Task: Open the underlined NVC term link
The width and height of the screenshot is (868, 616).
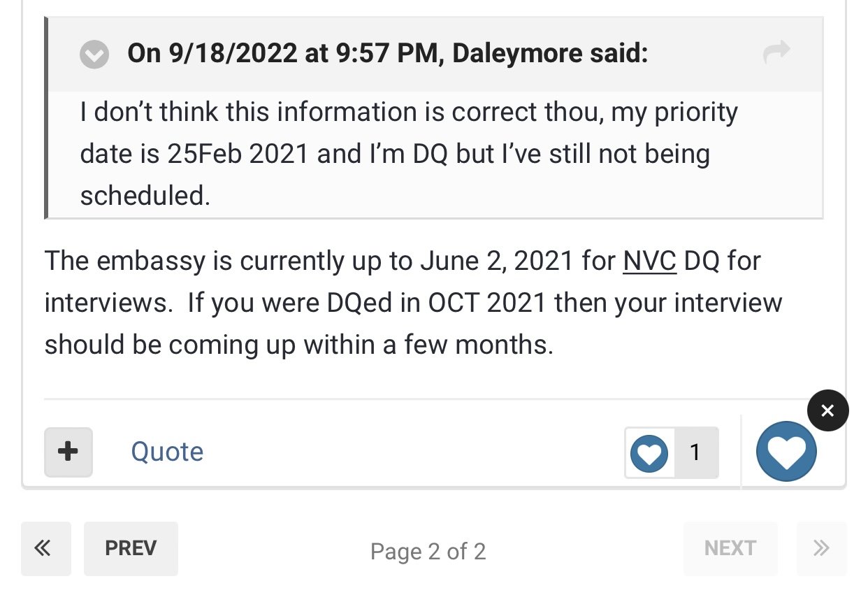Action: click(650, 261)
